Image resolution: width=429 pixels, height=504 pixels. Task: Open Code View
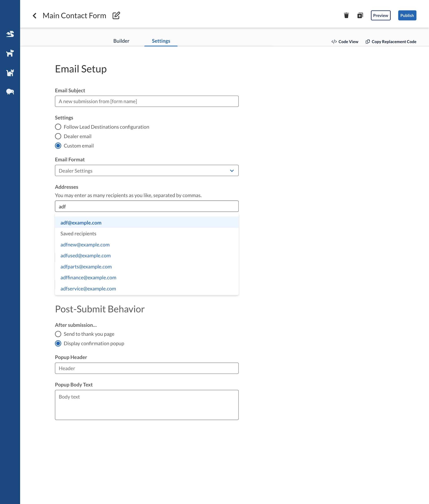point(345,42)
